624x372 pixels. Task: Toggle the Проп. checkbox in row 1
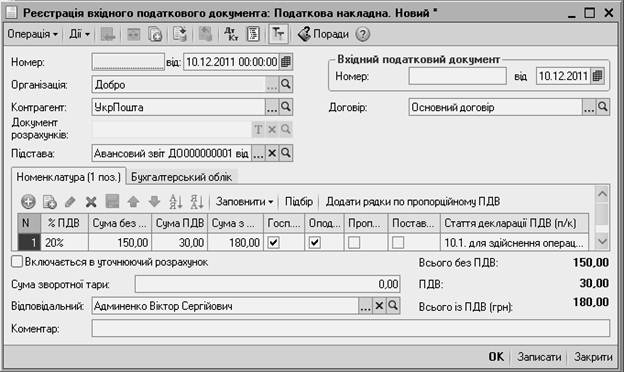[354, 242]
